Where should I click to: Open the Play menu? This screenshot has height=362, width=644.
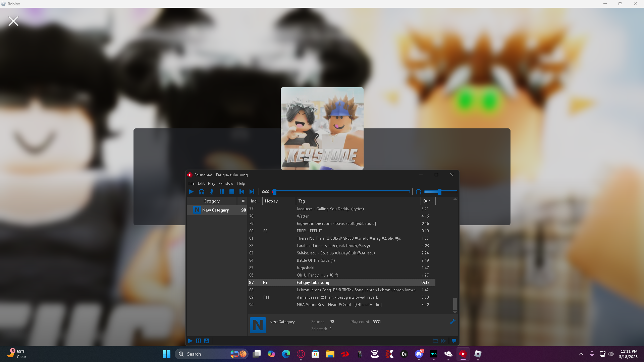[212, 183]
